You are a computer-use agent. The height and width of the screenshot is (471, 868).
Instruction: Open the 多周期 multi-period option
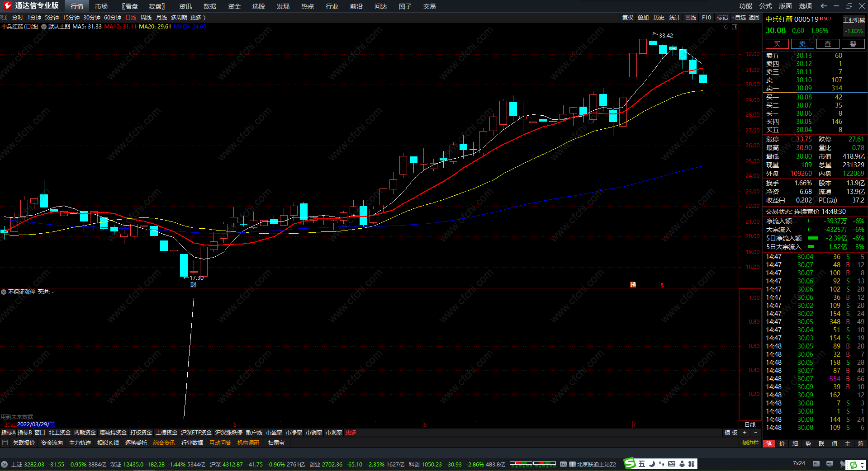[179, 18]
